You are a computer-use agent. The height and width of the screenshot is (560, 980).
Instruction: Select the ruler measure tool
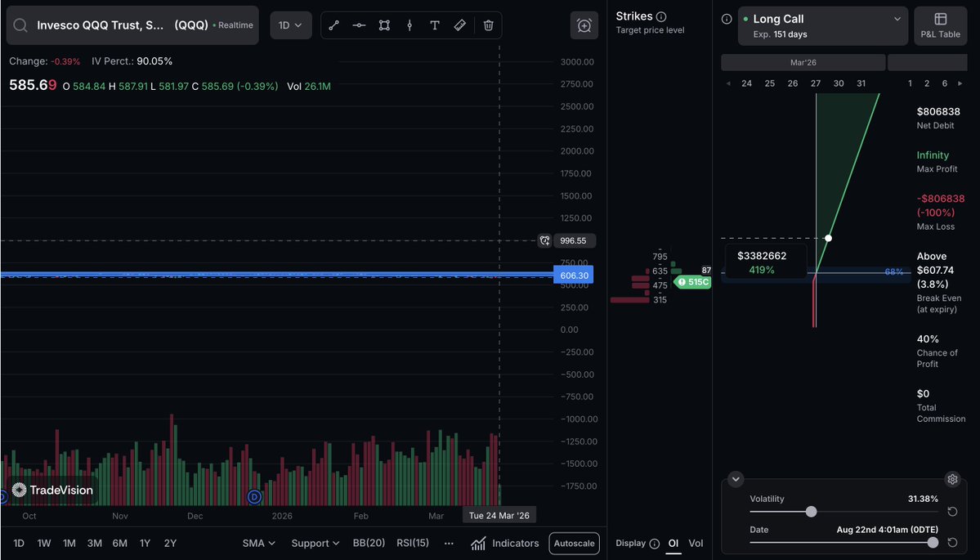(x=460, y=25)
